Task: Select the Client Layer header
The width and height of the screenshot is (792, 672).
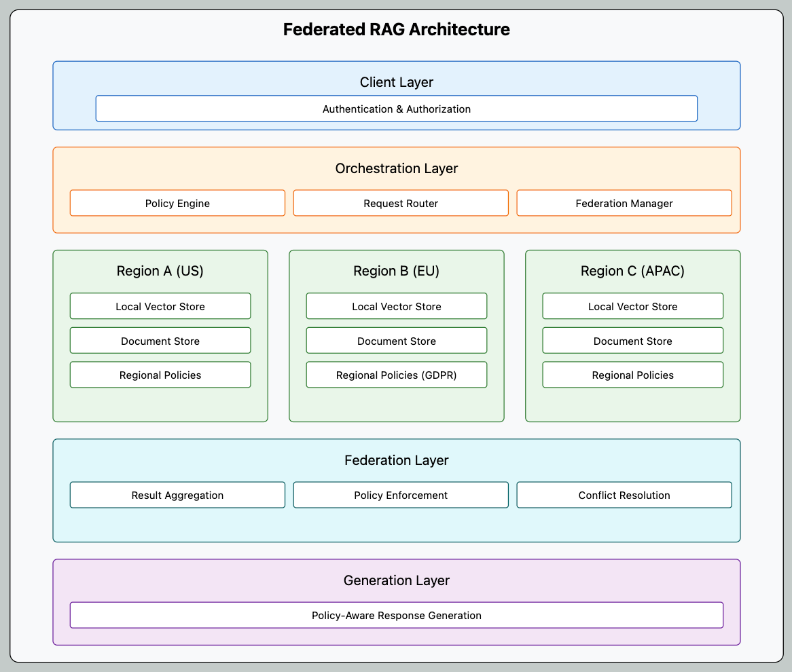Action: pos(397,82)
